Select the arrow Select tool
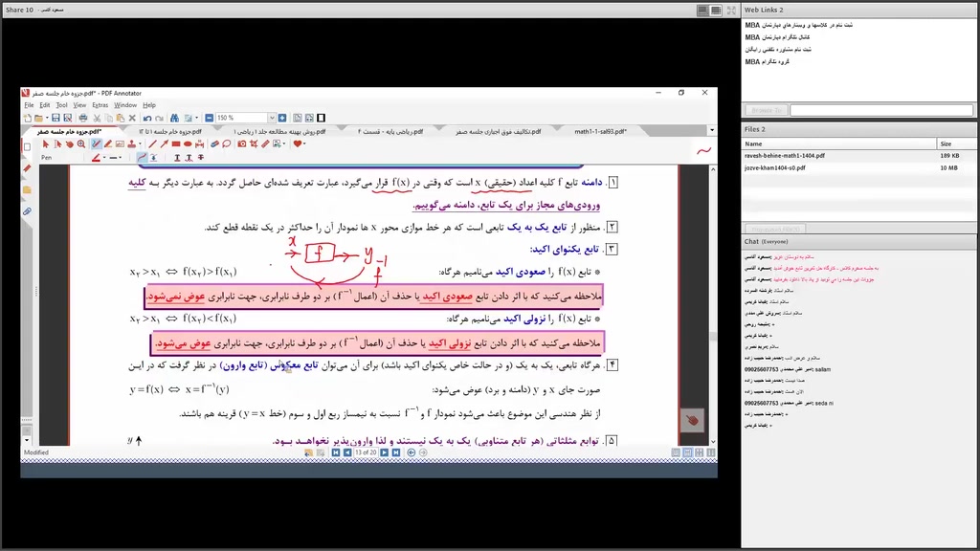Image resolution: width=980 pixels, height=551 pixels. [x=46, y=143]
